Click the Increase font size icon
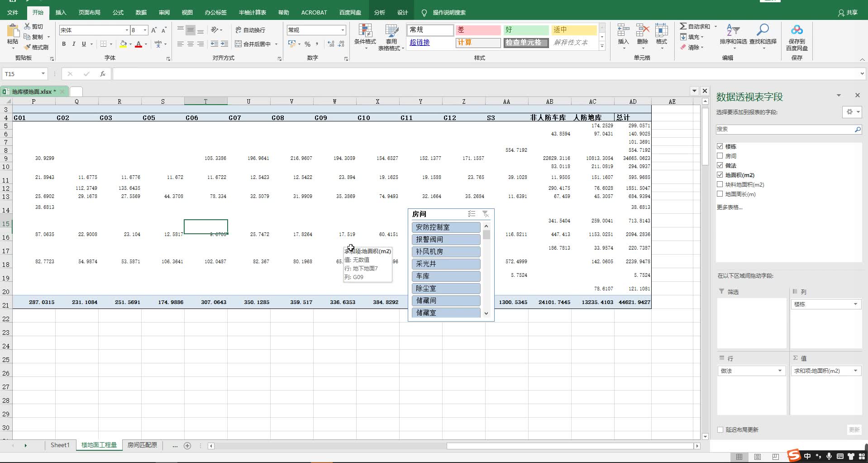This screenshot has width=868, height=463. [x=154, y=30]
